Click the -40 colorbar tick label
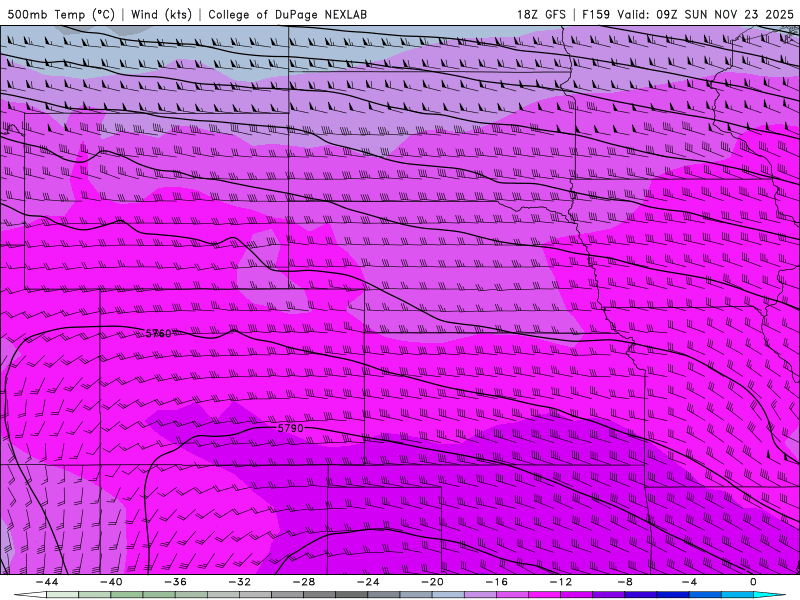 111,582
